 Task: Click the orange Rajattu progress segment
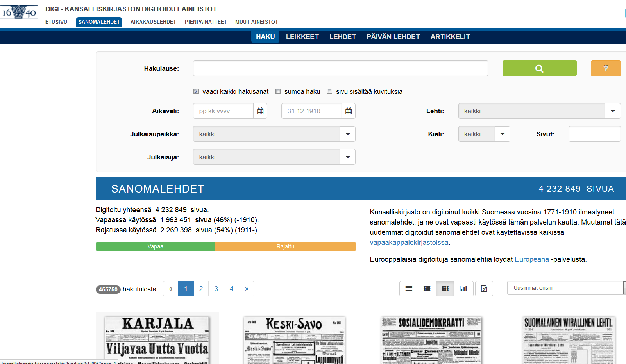[286, 246]
